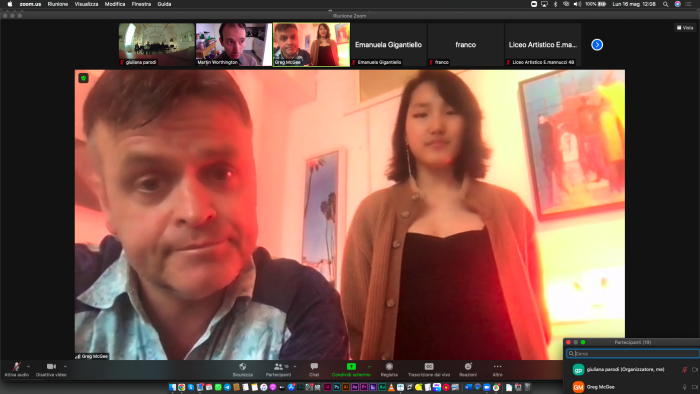Select Martin Worthington's video thumbnail
The height and width of the screenshot is (394, 700).
pyautogui.click(x=233, y=45)
